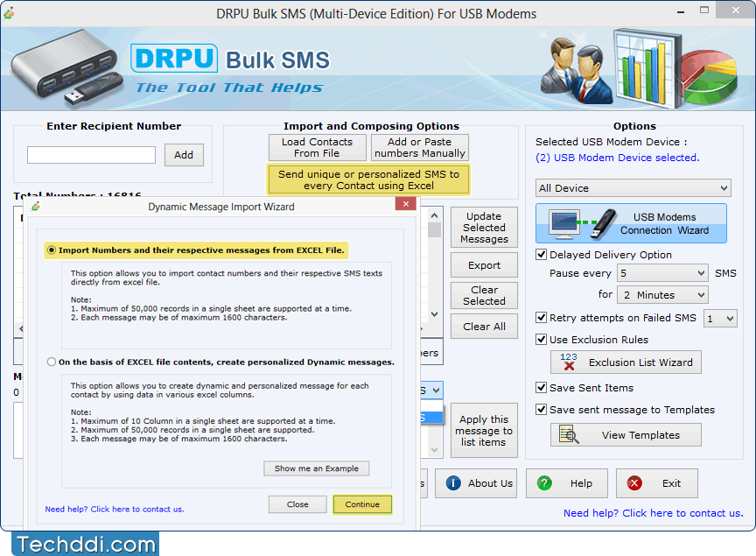Toggle Save sent message to Templates checkbox
The height and width of the screenshot is (556, 756).
point(541,409)
